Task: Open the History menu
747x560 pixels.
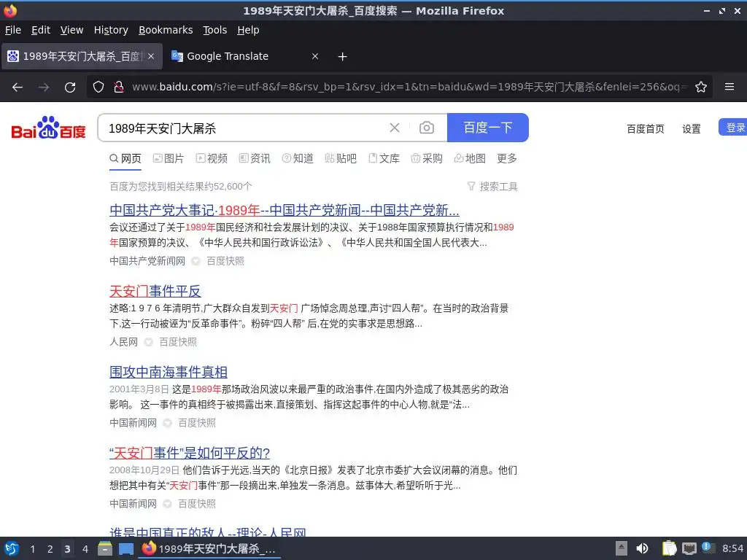Action: coord(111,30)
